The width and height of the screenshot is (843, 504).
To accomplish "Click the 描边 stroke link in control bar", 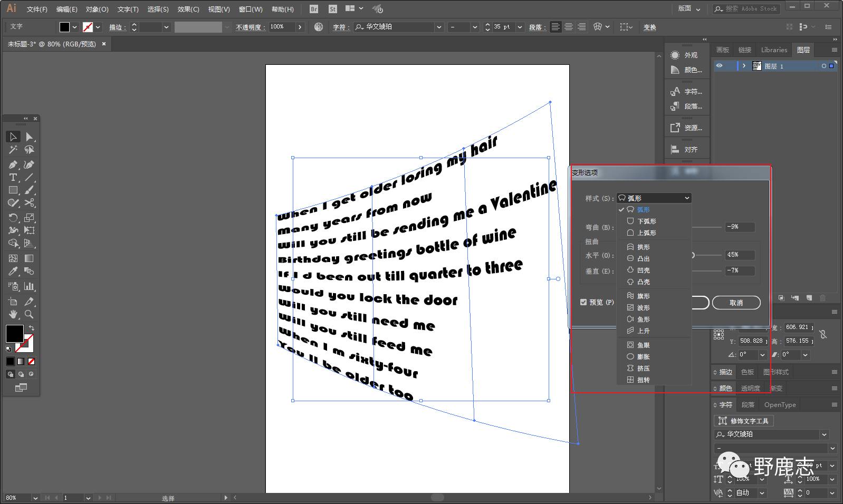I will click(117, 27).
